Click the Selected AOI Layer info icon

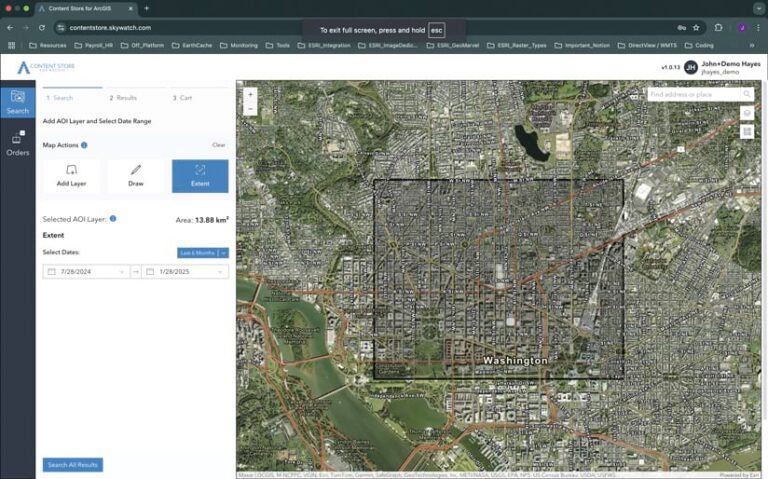point(113,218)
